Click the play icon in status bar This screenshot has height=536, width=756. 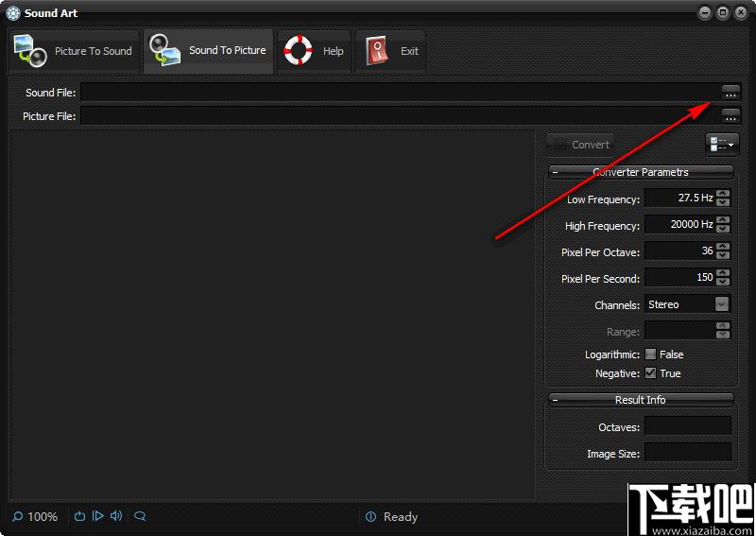[98, 516]
